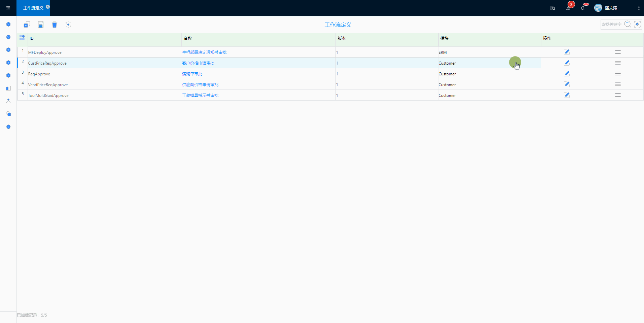Open the vertical three-dot more menu

click(639, 8)
